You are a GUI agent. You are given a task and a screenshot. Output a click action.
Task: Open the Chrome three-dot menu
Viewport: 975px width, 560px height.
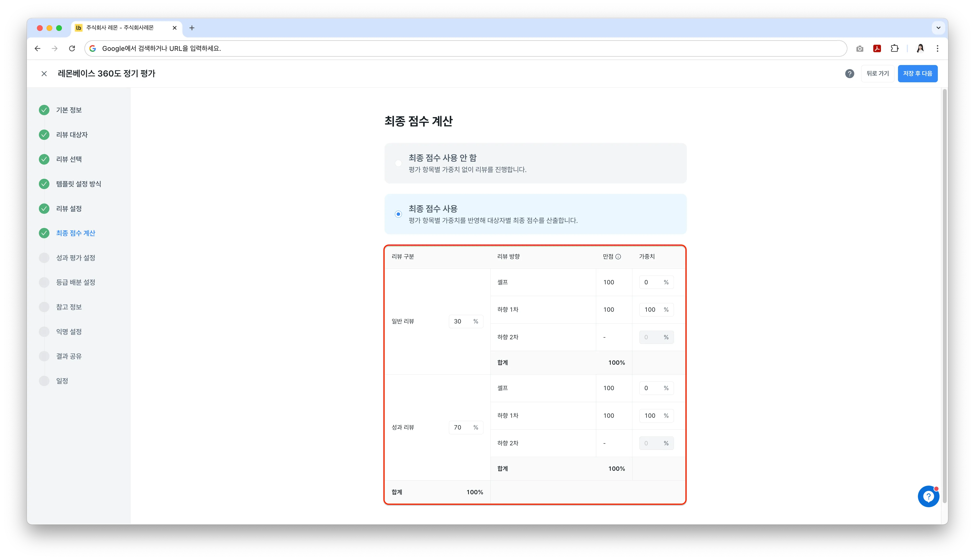tap(937, 48)
